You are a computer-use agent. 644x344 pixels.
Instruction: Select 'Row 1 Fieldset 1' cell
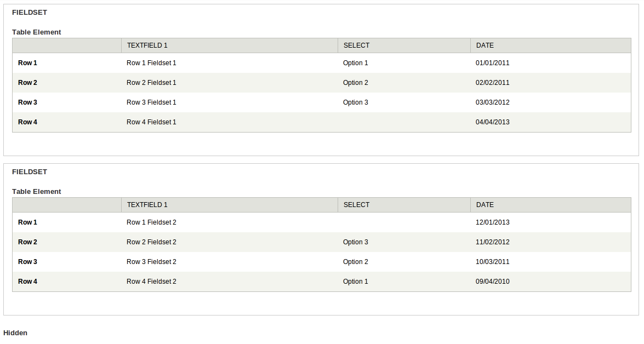(229, 63)
